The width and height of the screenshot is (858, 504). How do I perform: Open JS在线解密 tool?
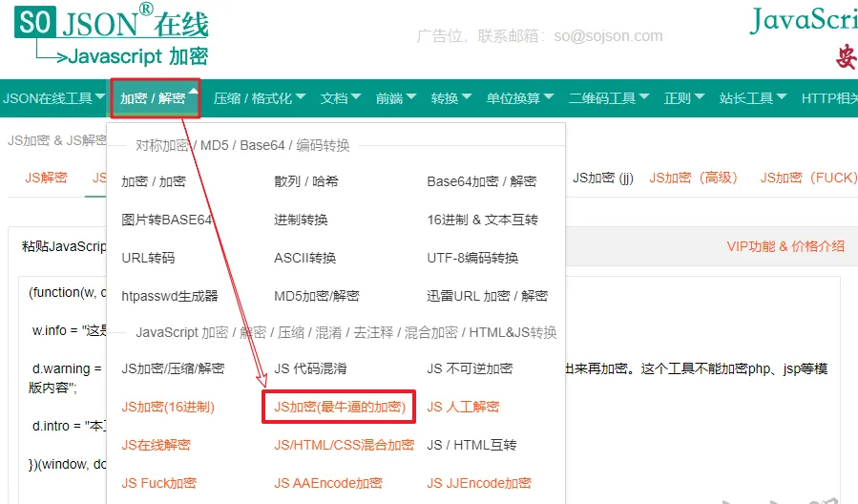click(x=156, y=445)
